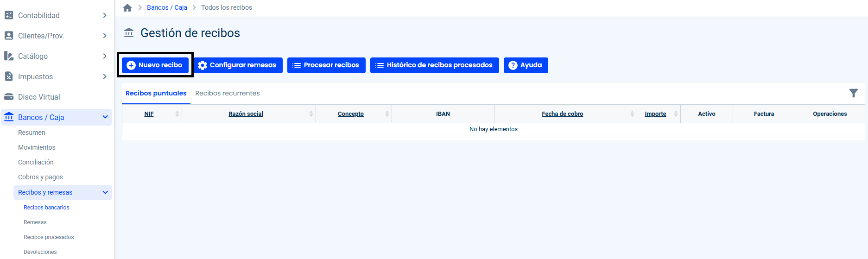868x259 pixels.
Task: Sort NIF column using its arrows
Action: (x=177, y=114)
